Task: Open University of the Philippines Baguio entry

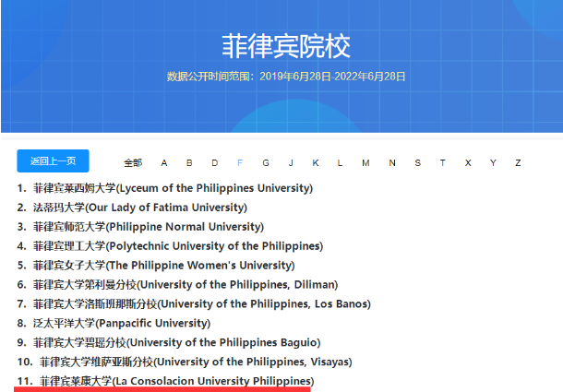Action: [176, 343]
